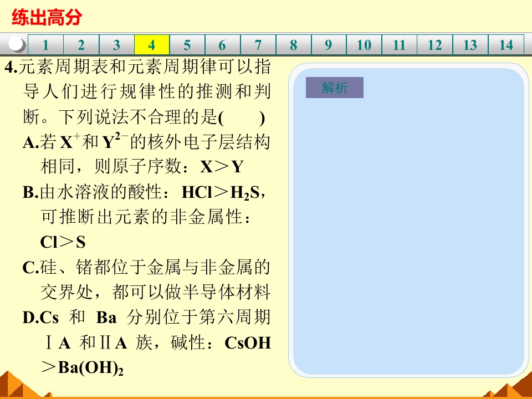Go to question tab 1
This screenshot has height=399, width=532.
click(x=45, y=45)
